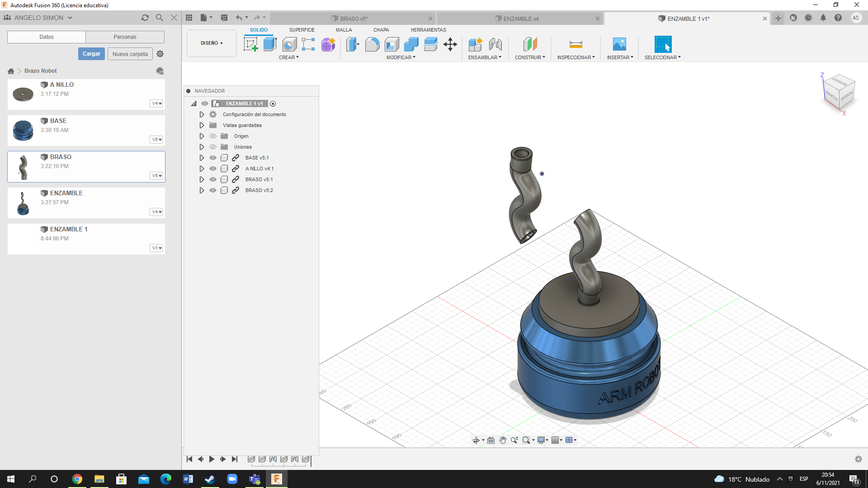Select the Revolve tool icon
The image size is (868, 488).
(289, 44)
